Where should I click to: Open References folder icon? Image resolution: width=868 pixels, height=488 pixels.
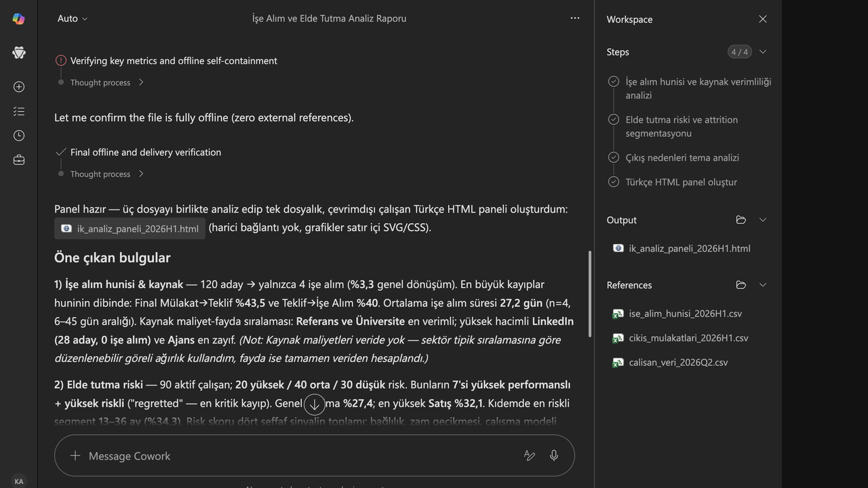tap(741, 285)
